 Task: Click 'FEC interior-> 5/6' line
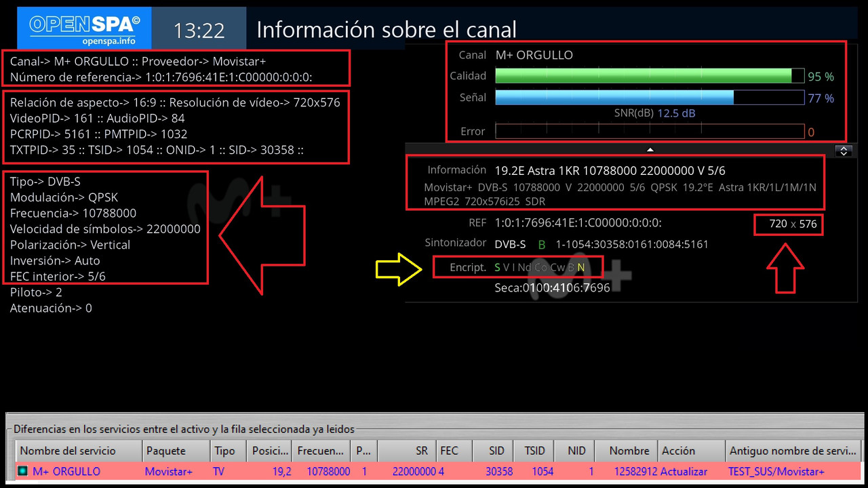coord(58,276)
